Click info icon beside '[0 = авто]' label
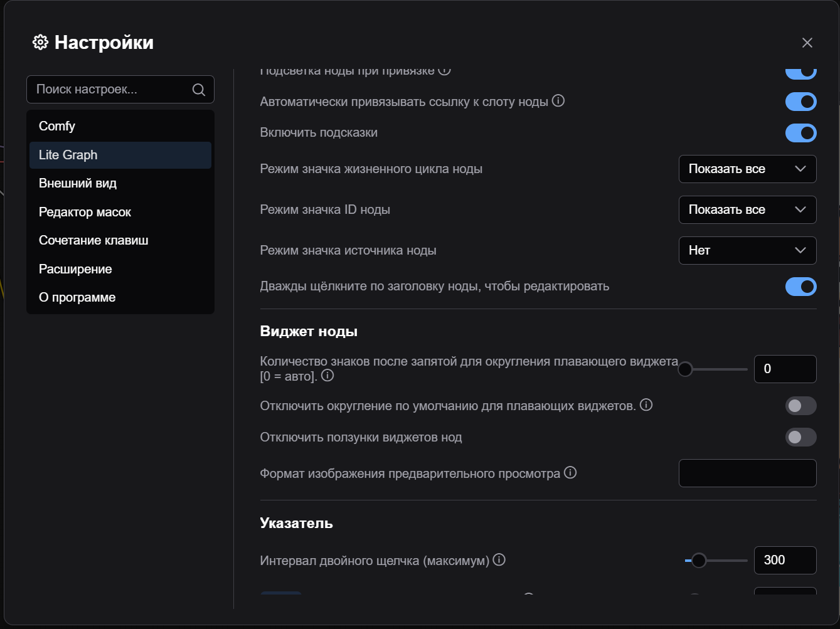Image resolution: width=840 pixels, height=629 pixels. [x=327, y=376]
